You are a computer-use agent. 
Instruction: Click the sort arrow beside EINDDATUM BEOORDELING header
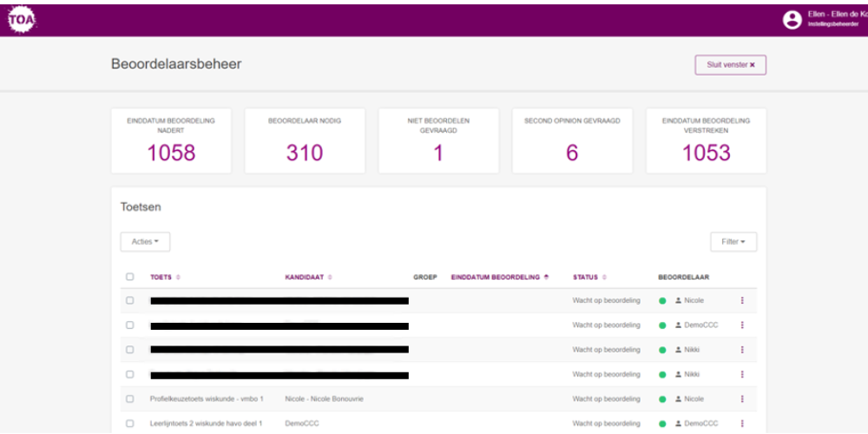click(x=546, y=278)
